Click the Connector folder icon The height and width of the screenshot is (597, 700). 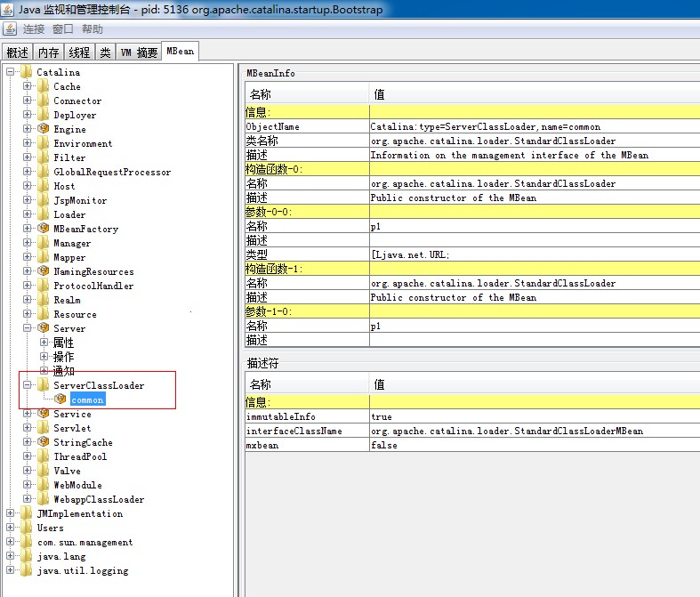[44, 100]
